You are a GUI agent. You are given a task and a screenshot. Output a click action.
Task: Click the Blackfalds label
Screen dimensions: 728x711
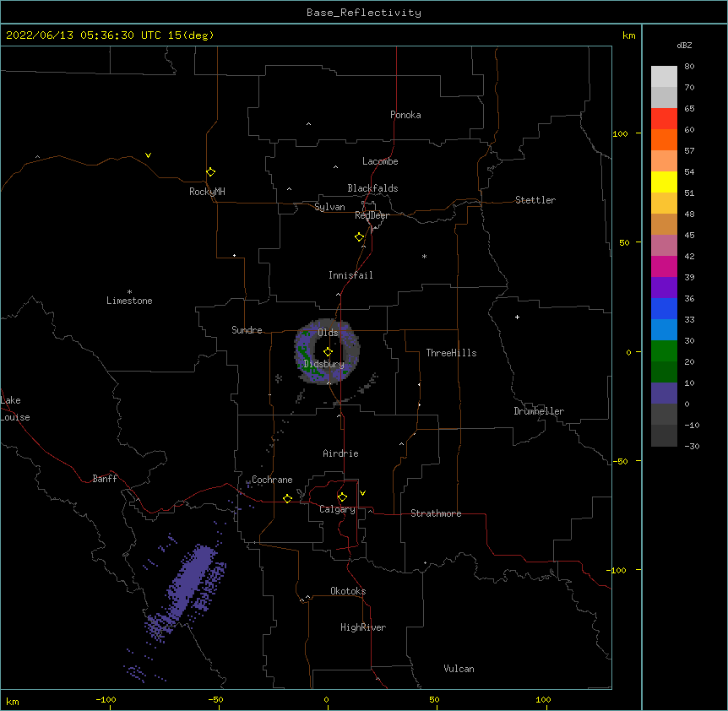(x=372, y=188)
